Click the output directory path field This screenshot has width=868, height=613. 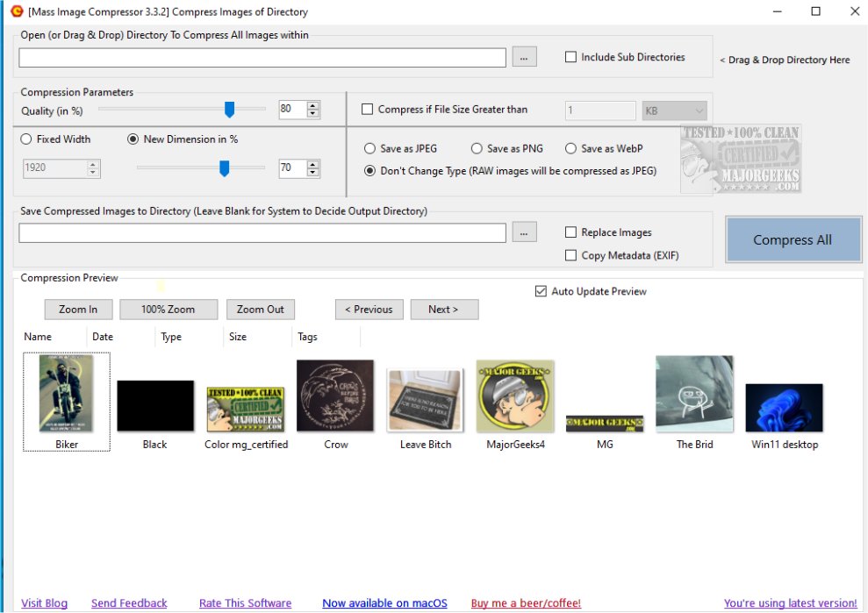262,233
